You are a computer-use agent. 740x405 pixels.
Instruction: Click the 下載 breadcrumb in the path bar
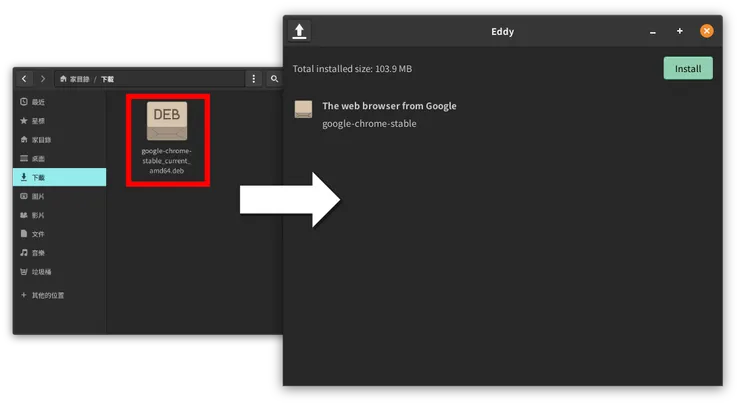pyautogui.click(x=107, y=79)
